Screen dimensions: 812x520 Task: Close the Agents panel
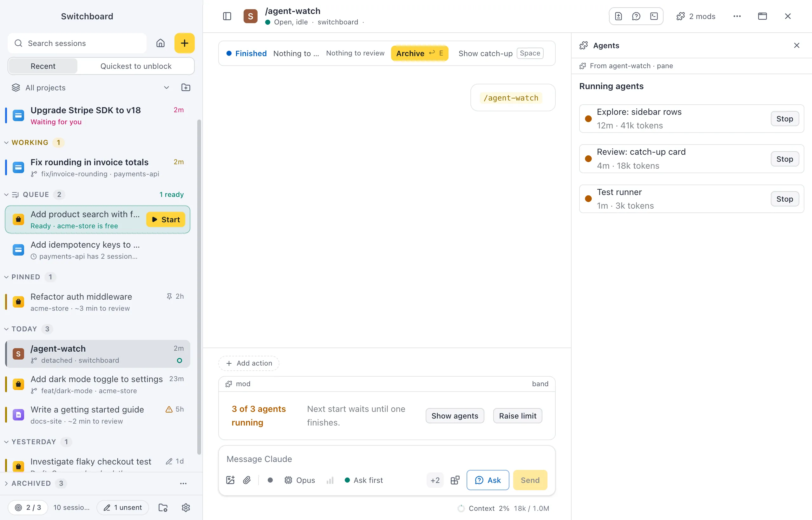click(796, 45)
